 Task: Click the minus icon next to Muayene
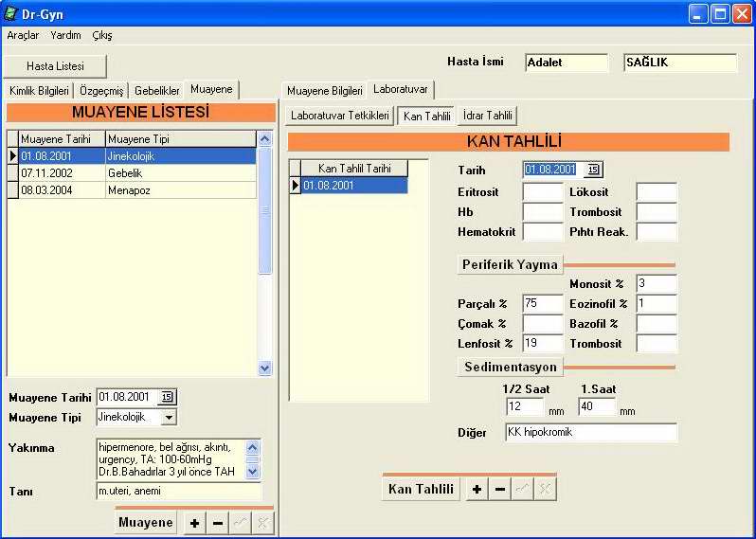coord(218,524)
